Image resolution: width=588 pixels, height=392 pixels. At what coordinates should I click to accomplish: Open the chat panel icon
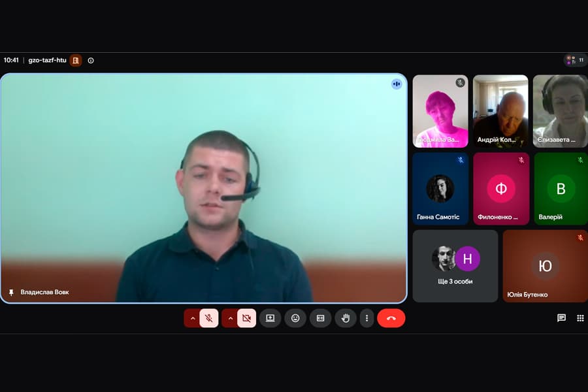coord(561,318)
